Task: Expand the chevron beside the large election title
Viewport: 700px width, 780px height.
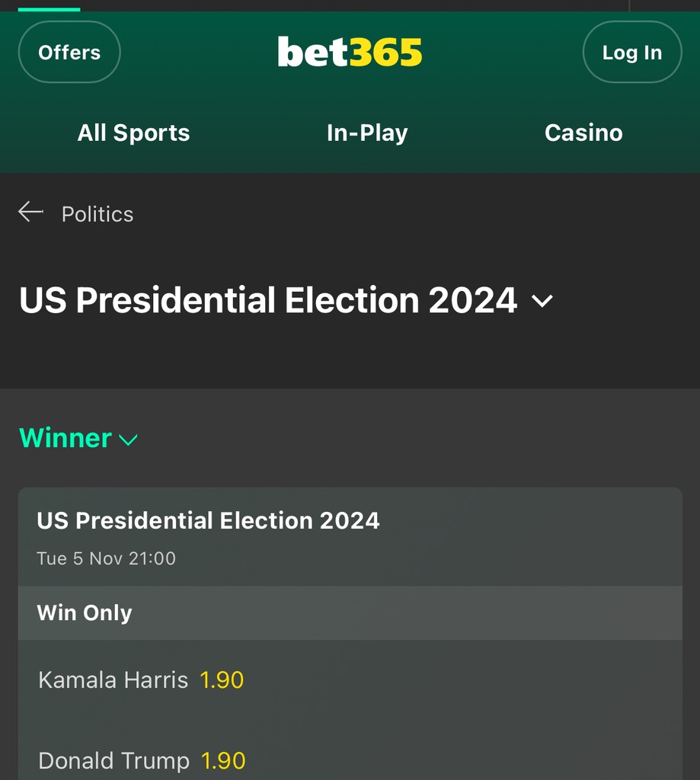Action: pos(542,301)
